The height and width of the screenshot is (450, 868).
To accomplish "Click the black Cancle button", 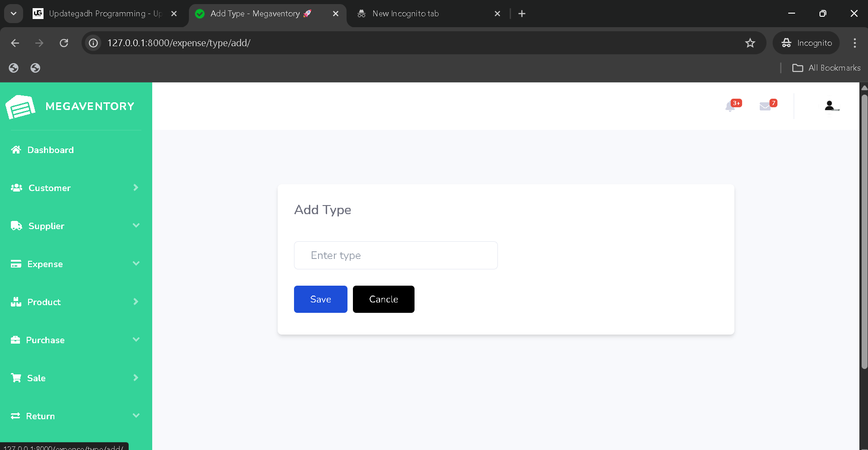I will [383, 299].
